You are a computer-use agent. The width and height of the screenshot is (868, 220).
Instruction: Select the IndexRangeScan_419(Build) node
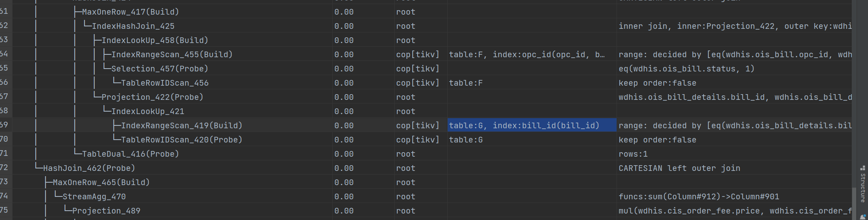pos(182,126)
